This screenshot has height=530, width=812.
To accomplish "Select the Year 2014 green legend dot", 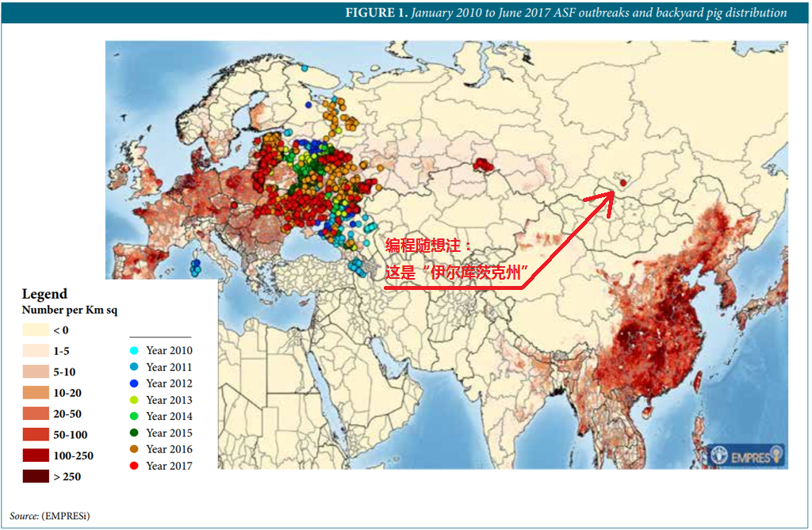I will (134, 416).
